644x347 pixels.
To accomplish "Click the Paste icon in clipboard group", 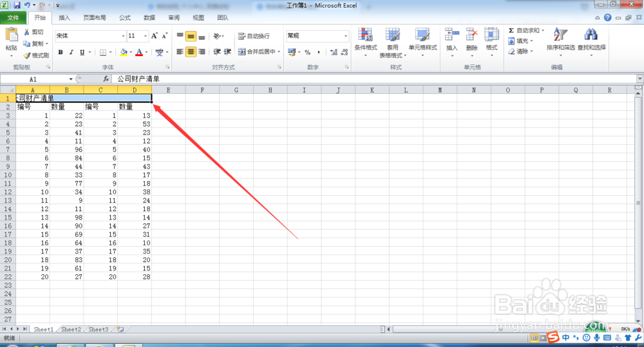I will click(x=12, y=35).
